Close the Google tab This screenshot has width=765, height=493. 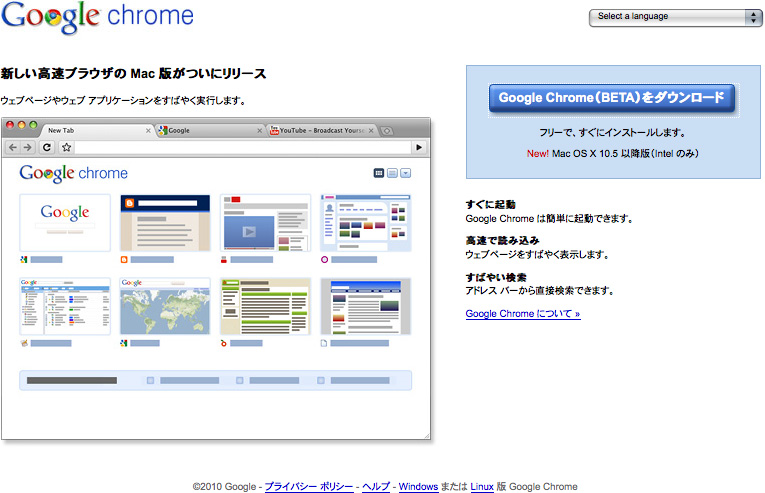[x=260, y=131]
